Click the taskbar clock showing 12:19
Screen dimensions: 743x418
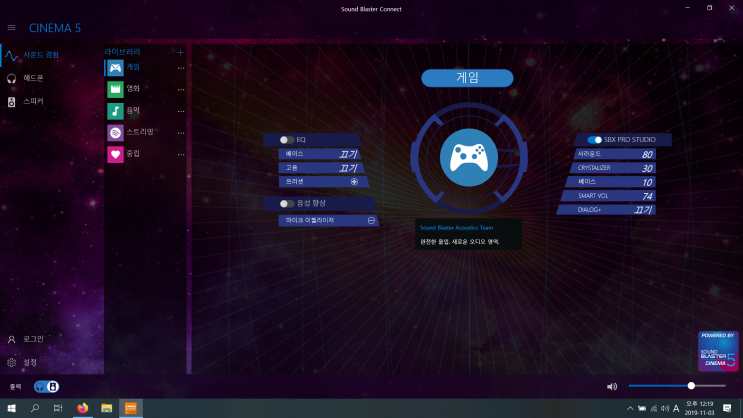click(x=699, y=408)
